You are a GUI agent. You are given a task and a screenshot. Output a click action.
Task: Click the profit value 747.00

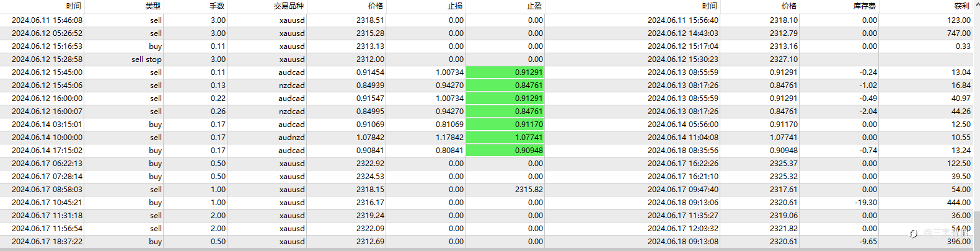pyautogui.click(x=959, y=33)
